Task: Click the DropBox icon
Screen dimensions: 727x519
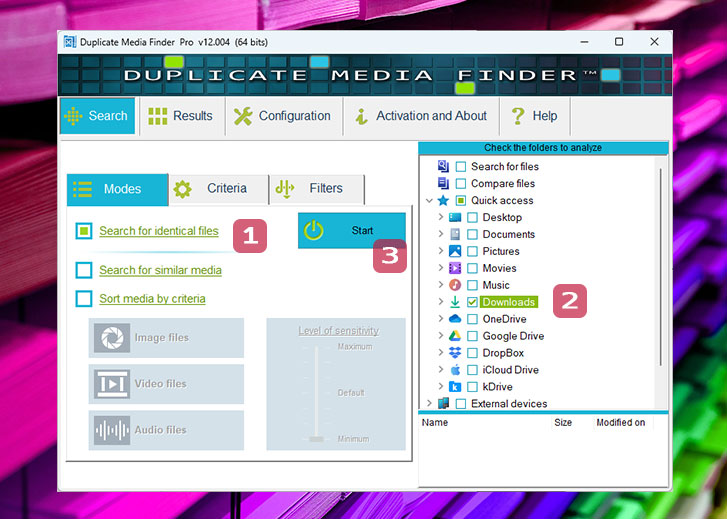Action: 455,352
